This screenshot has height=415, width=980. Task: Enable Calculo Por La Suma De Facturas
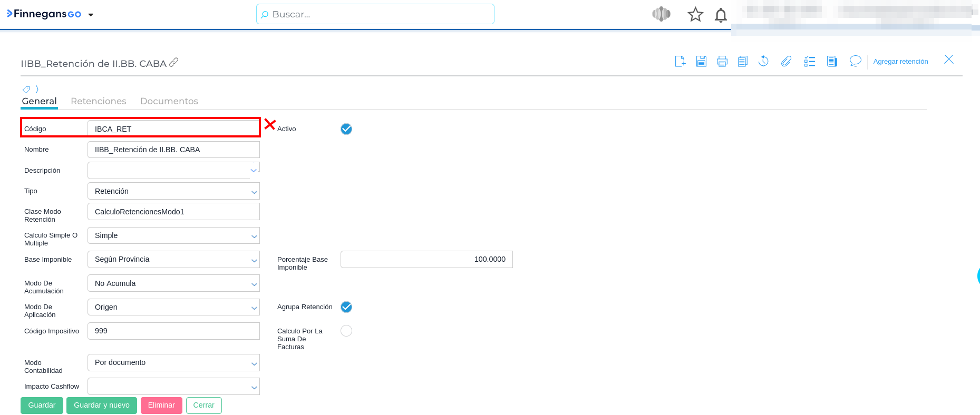(x=346, y=331)
